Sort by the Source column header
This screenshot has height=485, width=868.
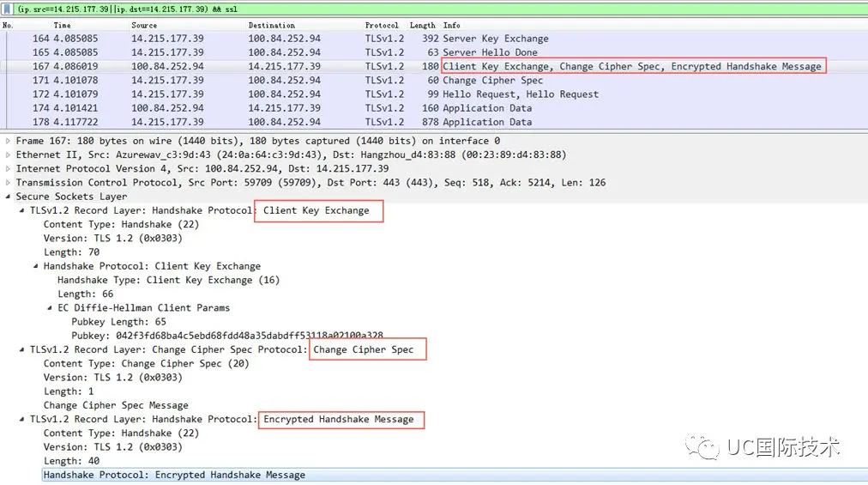click(x=144, y=26)
